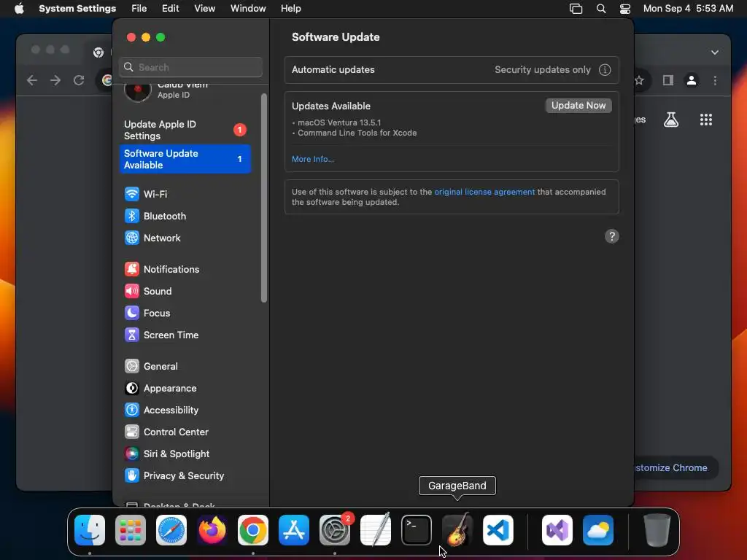Open the Help menu
Screen dimensions: 747x560
(290, 9)
